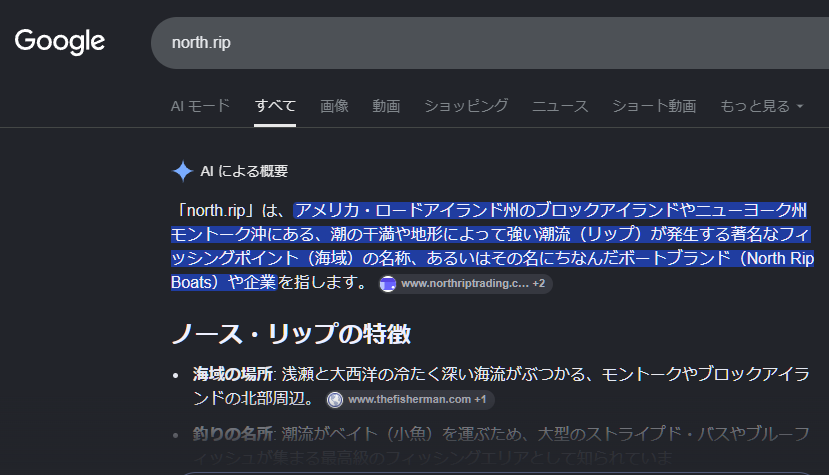Switch to the ショート動画 tab

point(654,106)
